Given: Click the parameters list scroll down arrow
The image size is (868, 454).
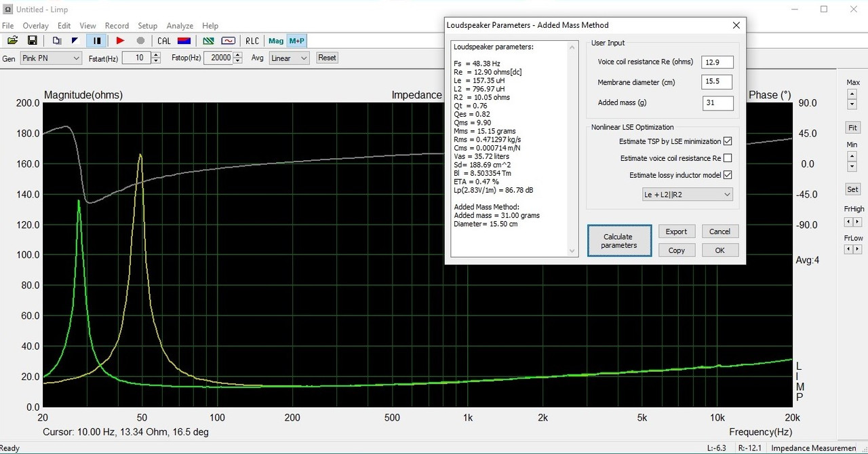Looking at the screenshot, I should (572, 251).
